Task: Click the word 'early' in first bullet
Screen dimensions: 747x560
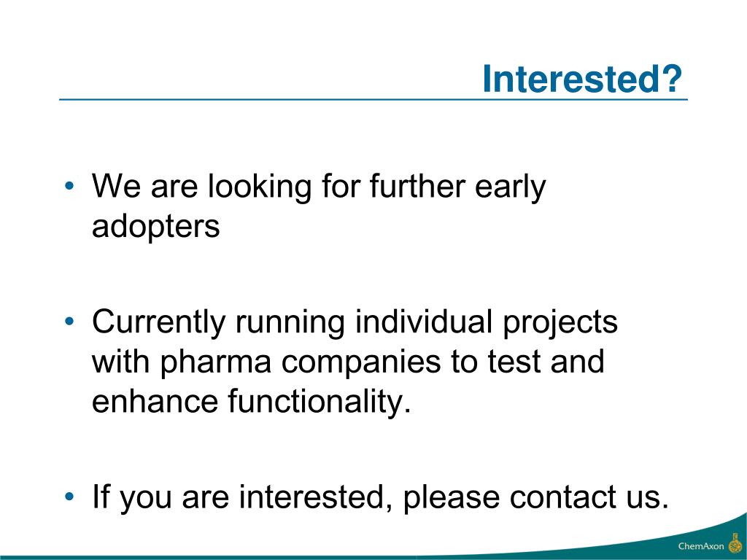Action: [510, 187]
